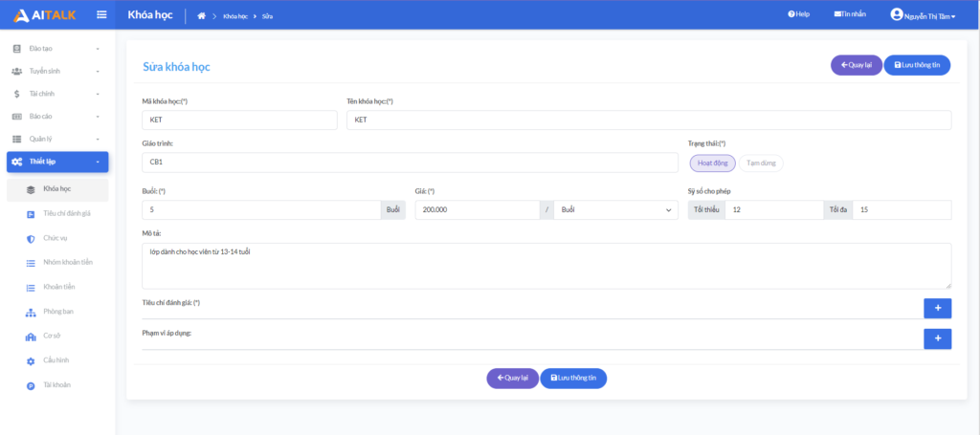Set status to Tạm dừng
The height and width of the screenshot is (435, 980).
pos(761,163)
